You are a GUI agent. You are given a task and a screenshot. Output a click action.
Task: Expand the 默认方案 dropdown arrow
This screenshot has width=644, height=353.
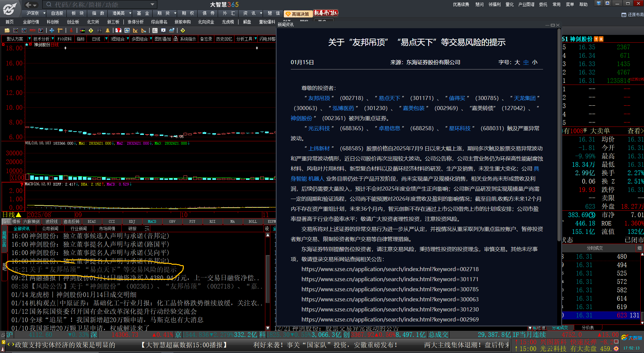coord(29,39)
